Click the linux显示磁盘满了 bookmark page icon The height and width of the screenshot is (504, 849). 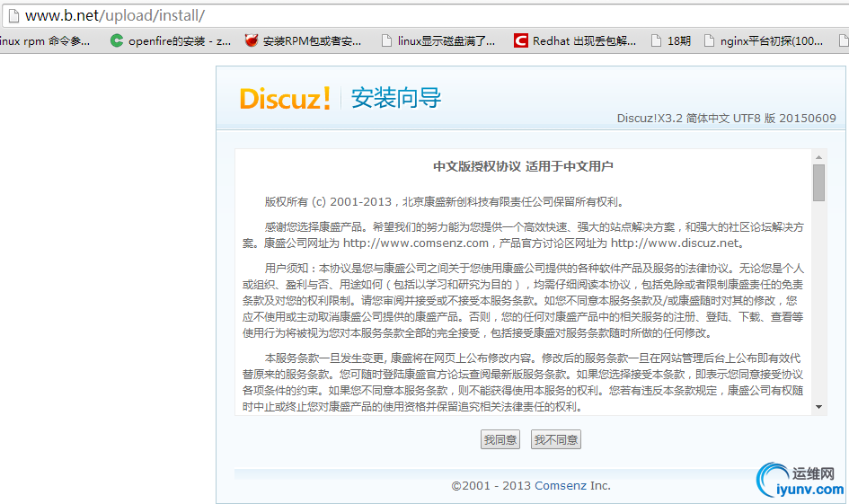pyautogui.click(x=386, y=40)
